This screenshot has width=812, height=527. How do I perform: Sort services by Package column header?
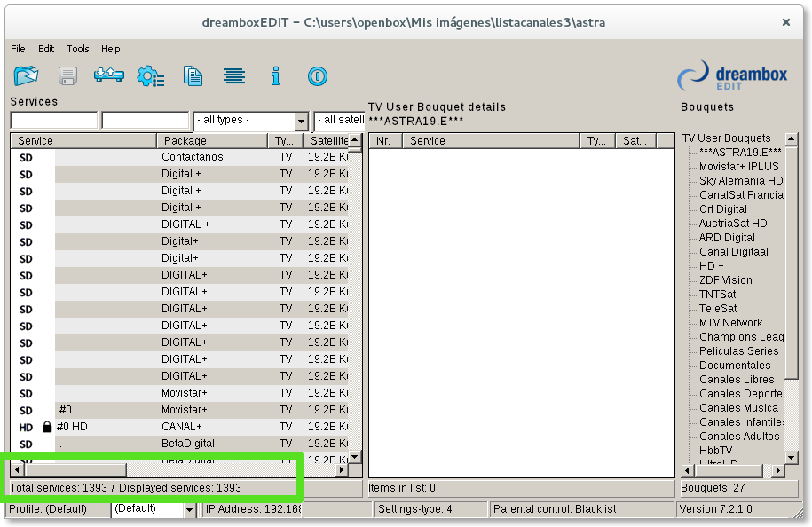[212, 141]
